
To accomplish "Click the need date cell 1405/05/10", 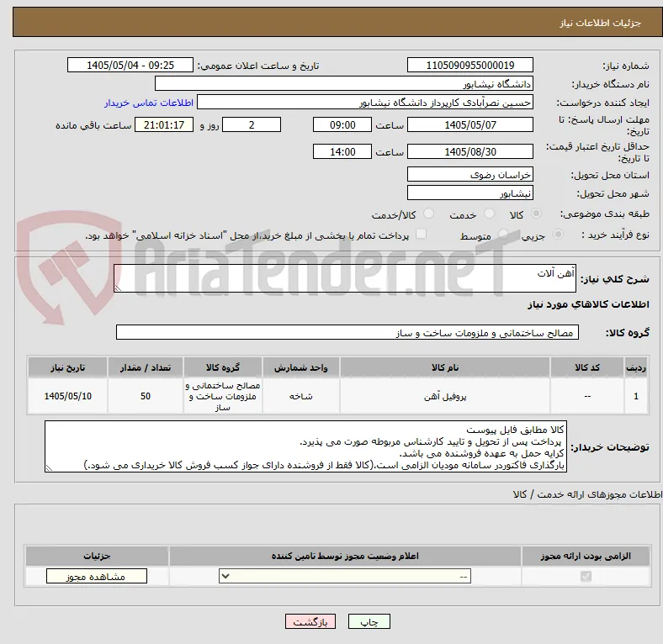I will tap(67, 396).
